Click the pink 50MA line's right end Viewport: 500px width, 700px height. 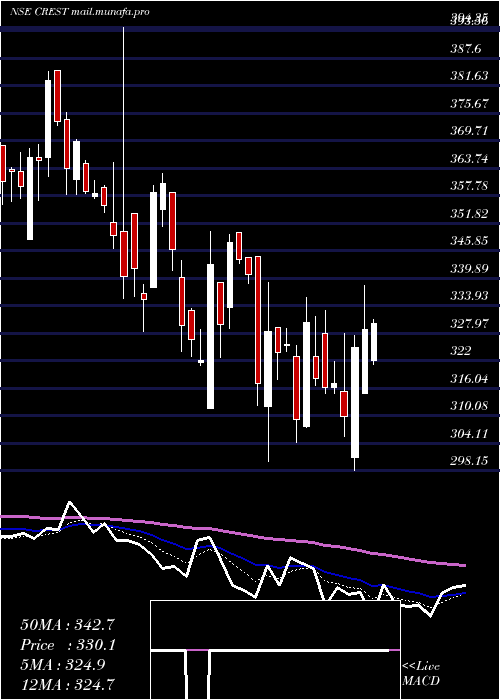(463, 565)
